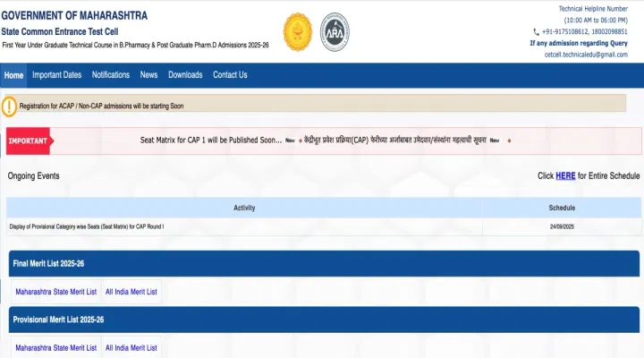This screenshot has width=644, height=358.
Task: Open the Important Dates menu
Action: coord(56,75)
